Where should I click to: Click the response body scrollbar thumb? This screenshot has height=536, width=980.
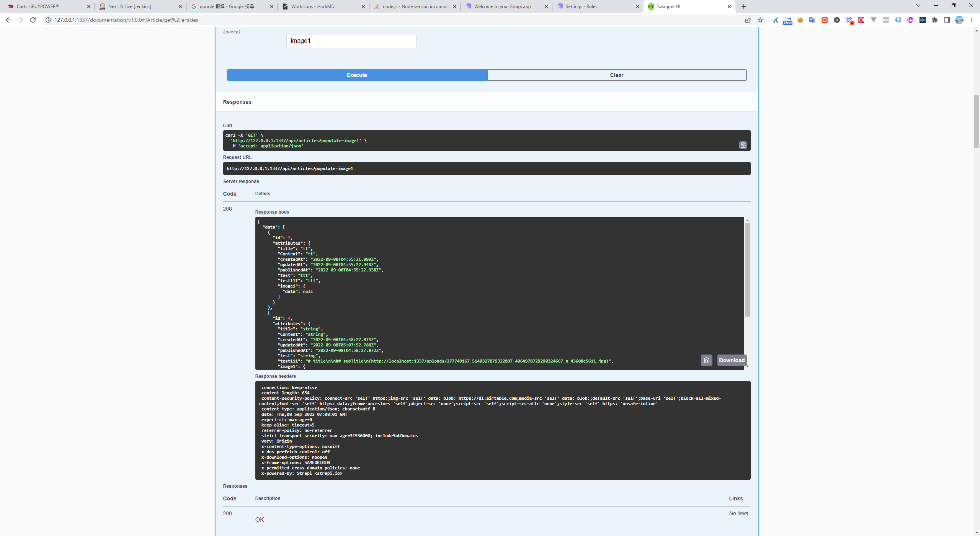pyautogui.click(x=747, y=270)
